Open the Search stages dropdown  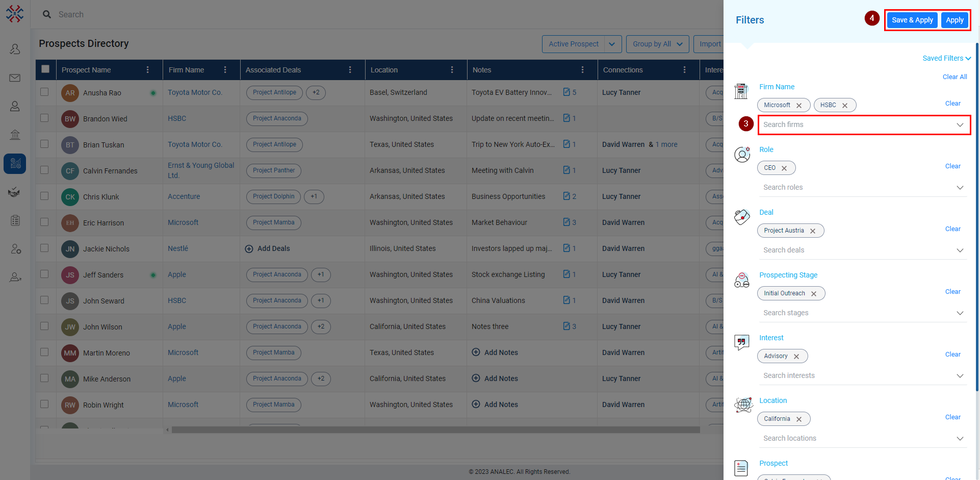point(864,313)
